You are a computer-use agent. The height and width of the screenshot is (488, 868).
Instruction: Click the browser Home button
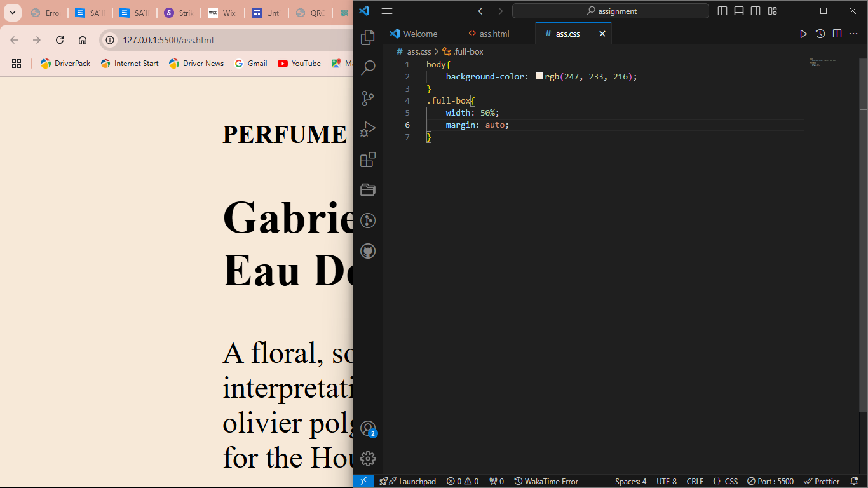click(83, 40)
